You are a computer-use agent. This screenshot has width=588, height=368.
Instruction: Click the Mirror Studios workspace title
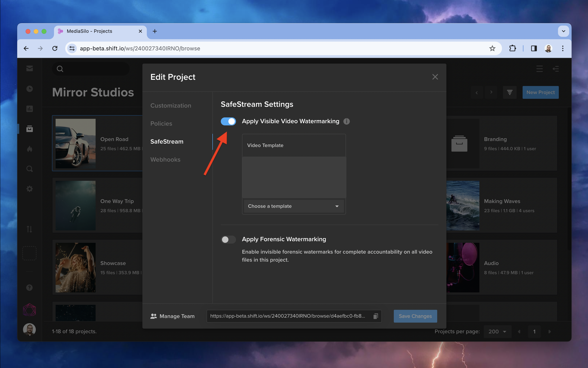(x=93, y=92)
